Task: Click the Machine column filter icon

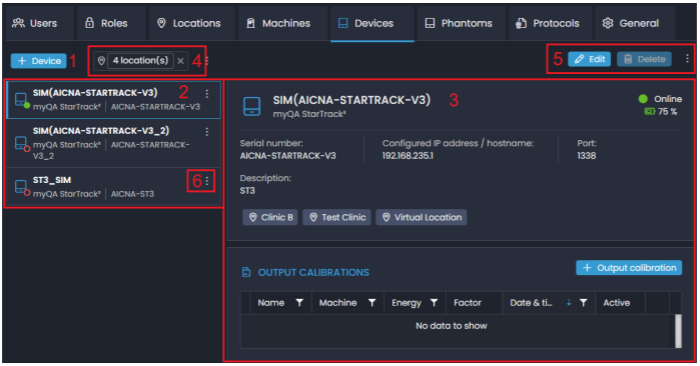Action: pos(372,303)
